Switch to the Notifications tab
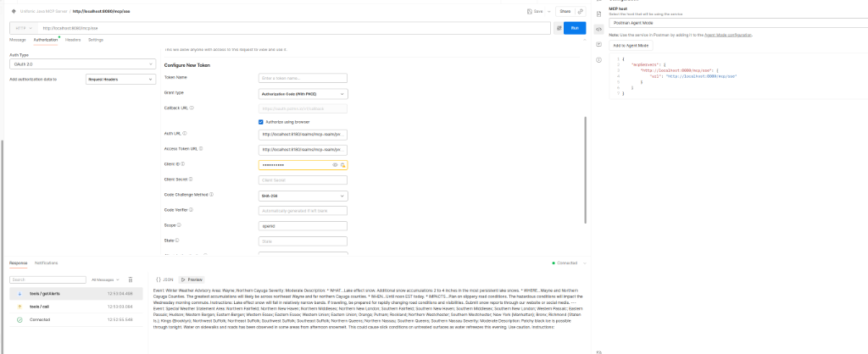The height and width of the screenshot is (354, 868). point(46,263)
